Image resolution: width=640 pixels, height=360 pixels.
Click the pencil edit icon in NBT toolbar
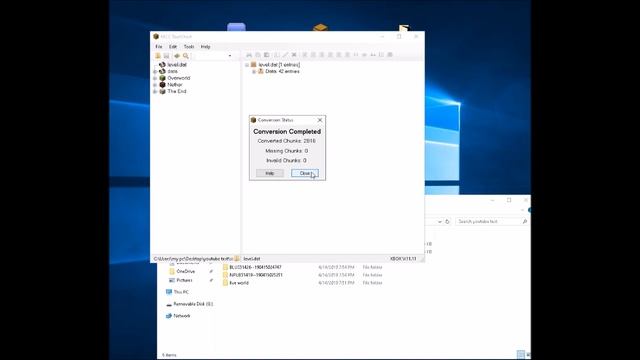point(285,55)
